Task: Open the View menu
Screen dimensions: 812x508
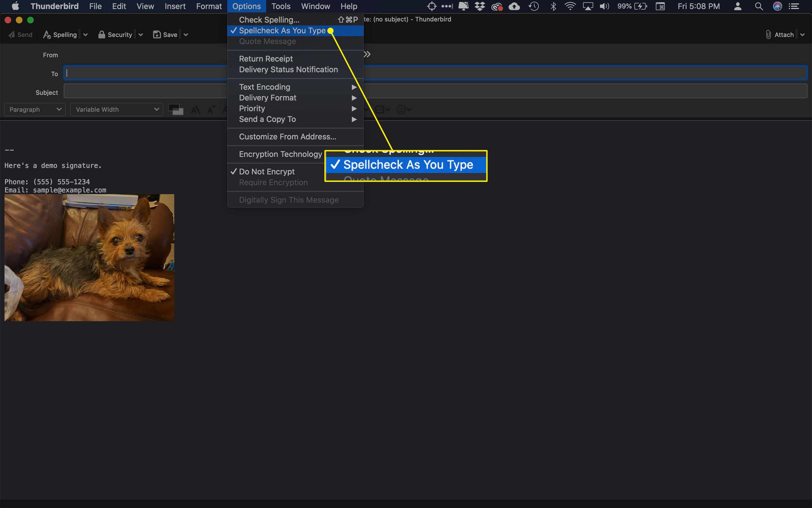Action: pos(145,6)
